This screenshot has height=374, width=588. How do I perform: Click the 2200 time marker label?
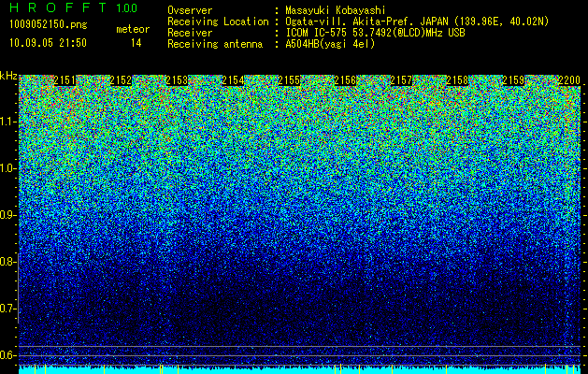[x=569, y=80]
